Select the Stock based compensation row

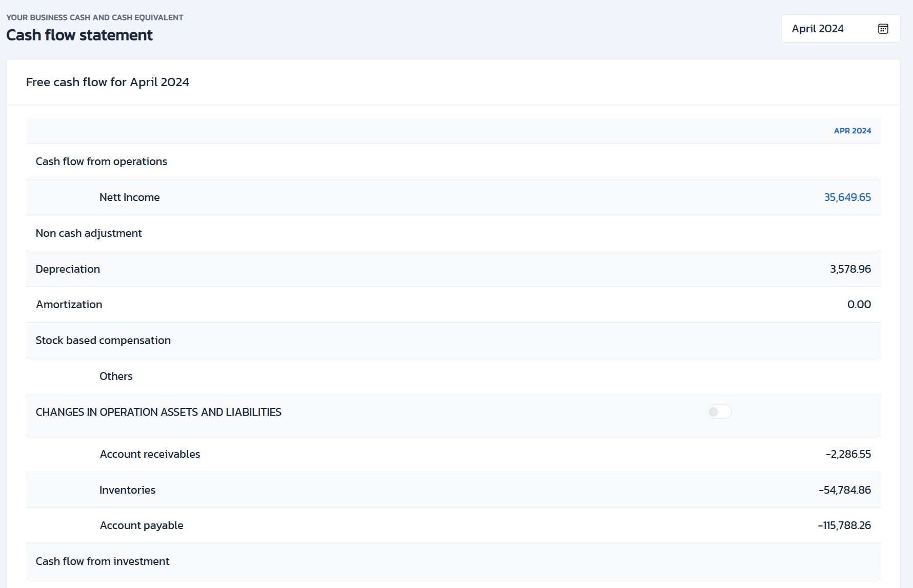pyautogui.click(x=103, y=340)
